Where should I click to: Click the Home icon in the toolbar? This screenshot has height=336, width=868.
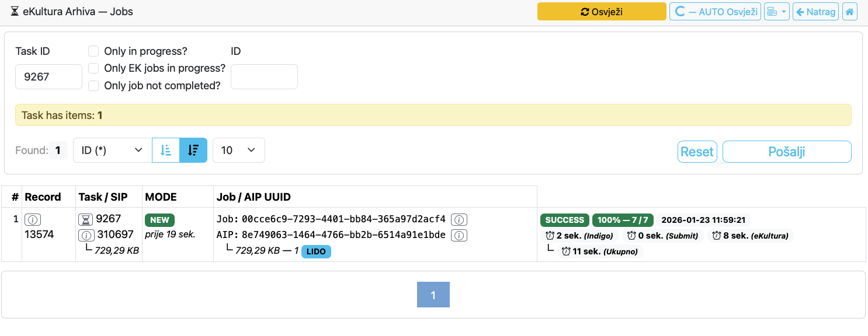(850, 11)
